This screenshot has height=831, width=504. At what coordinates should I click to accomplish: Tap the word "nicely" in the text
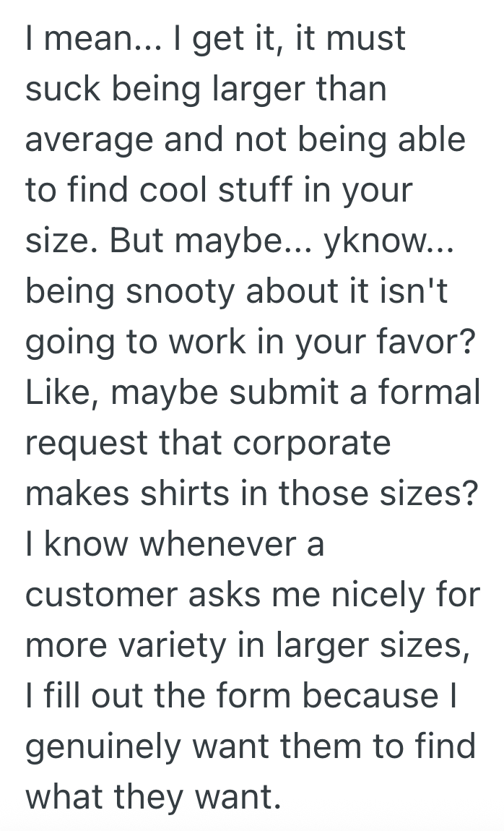click(x=381, y=594)
